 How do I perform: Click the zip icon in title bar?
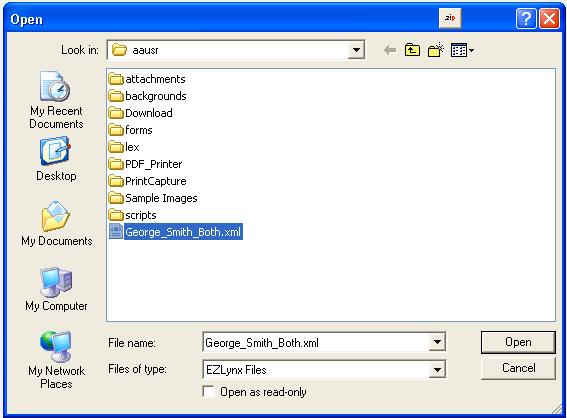[450, 18]
